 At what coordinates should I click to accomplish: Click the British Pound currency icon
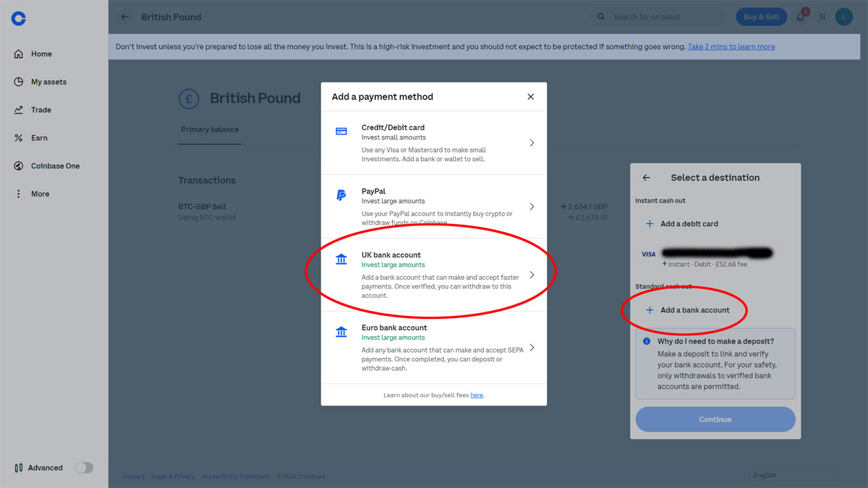(189, 99)
